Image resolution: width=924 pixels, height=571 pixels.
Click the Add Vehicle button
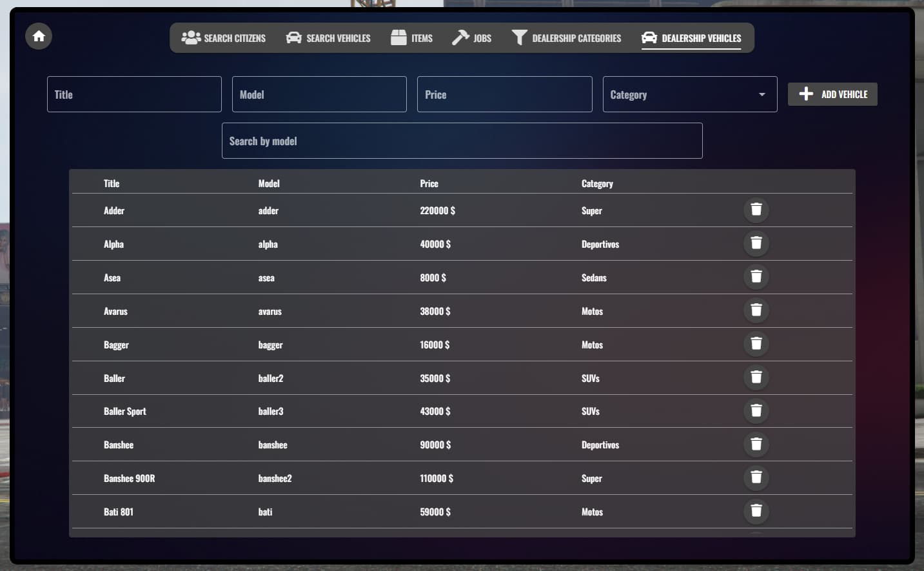pos(832,94)
